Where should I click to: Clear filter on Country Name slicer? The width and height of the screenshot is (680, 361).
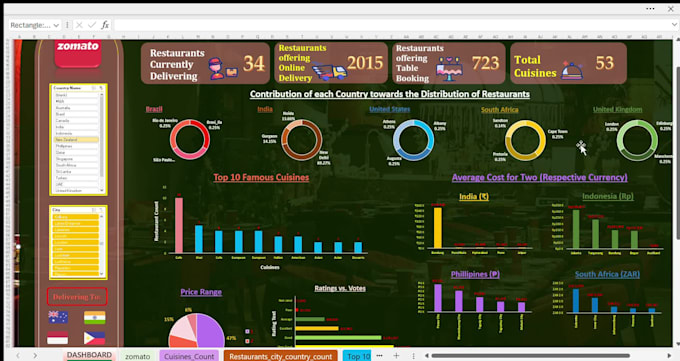(x=101, y=88)
